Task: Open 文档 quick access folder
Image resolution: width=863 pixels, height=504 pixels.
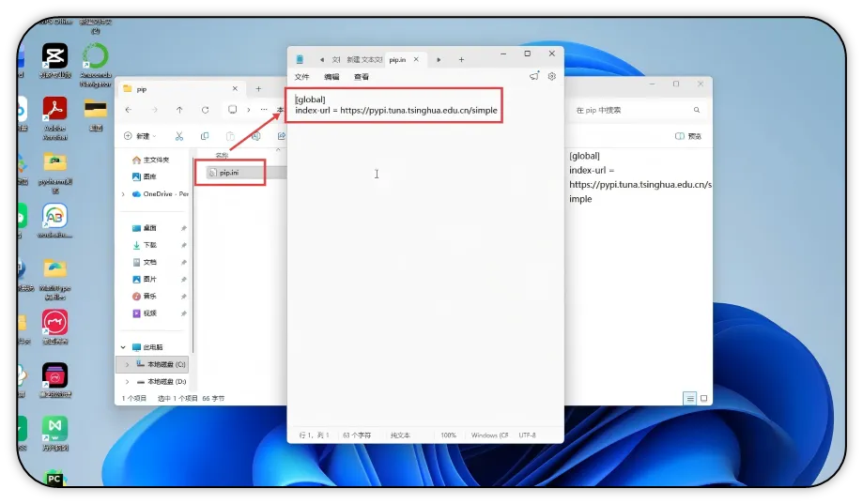Action: (145, 262)
